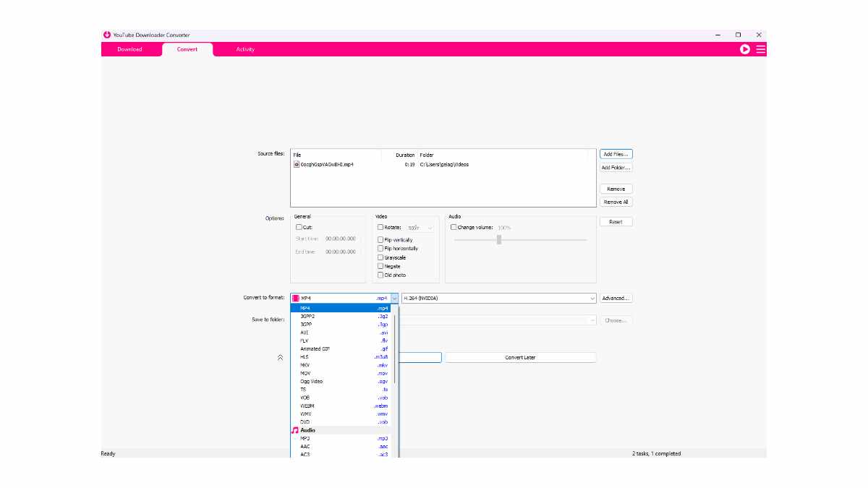
Task: Click the mp4 file icon in source list
Action: pyautogui.click(x=296, y=164)
